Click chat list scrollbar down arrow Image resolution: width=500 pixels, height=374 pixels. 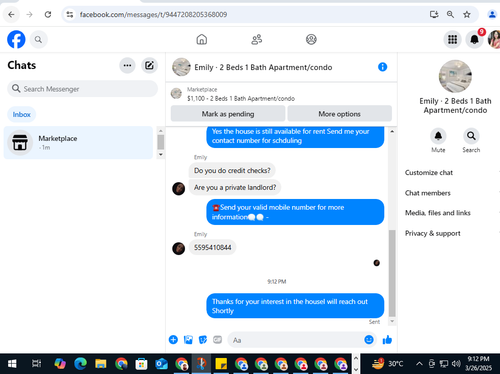click(x=161, y=154)
